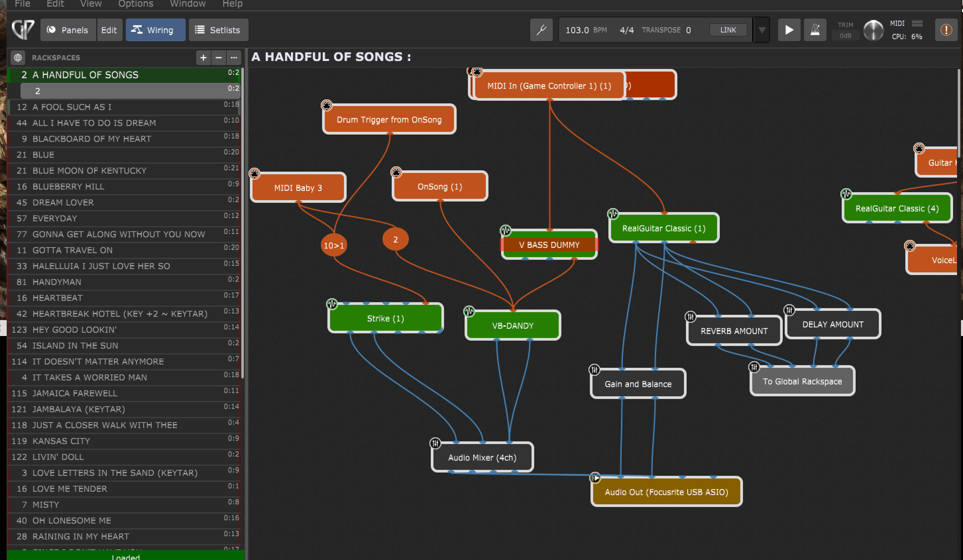Click the 4/4 time signature value

click(x=627, y=30)
